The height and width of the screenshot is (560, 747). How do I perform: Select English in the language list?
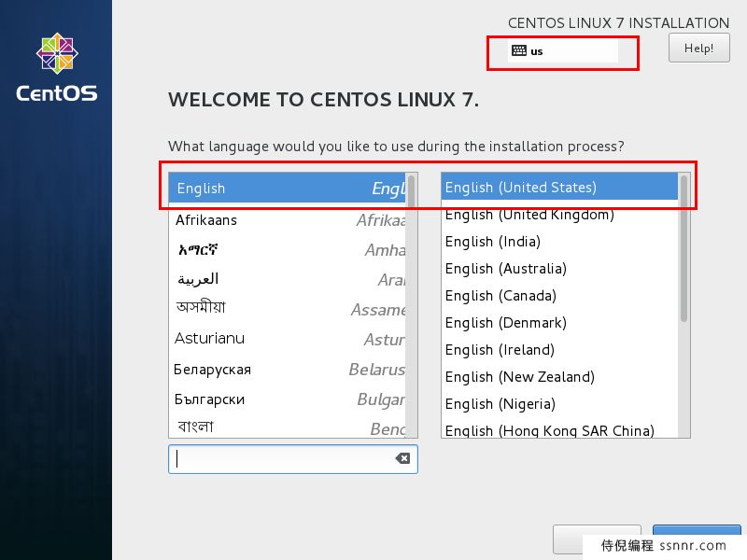[x=288, y=189]
